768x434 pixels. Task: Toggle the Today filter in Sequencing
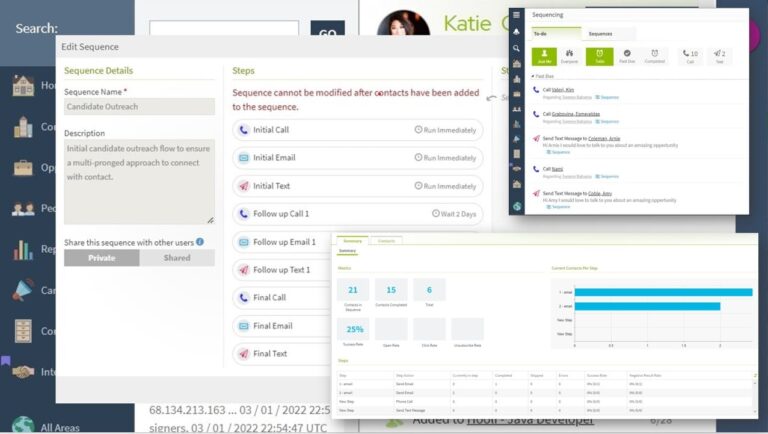(600, 56)
